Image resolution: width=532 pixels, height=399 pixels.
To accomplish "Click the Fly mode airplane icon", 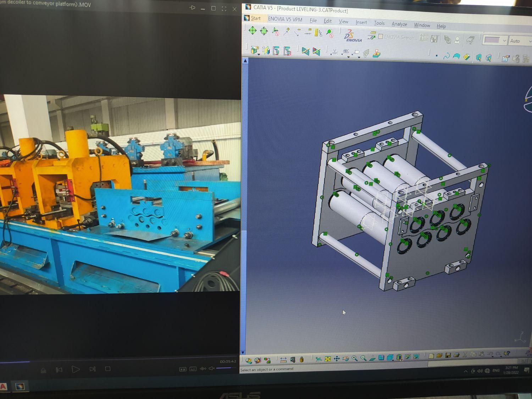I will tap(318, 359).
